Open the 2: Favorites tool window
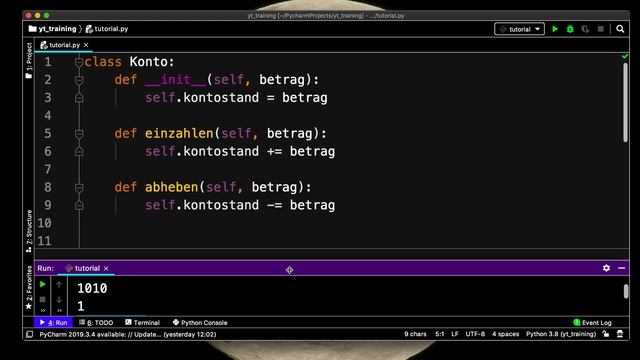The width and height of the screenshot is (640, 360). click(x=29, y=287)
